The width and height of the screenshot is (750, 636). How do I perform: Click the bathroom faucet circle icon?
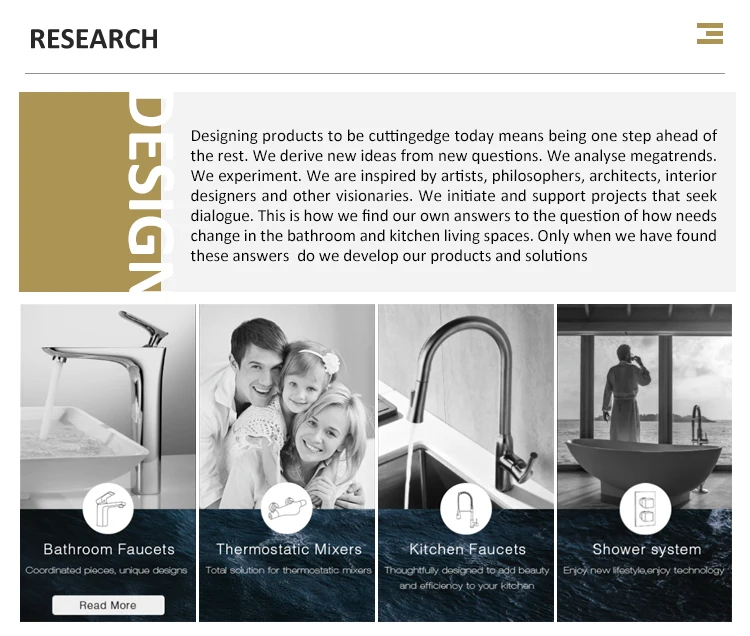[108, 508]
